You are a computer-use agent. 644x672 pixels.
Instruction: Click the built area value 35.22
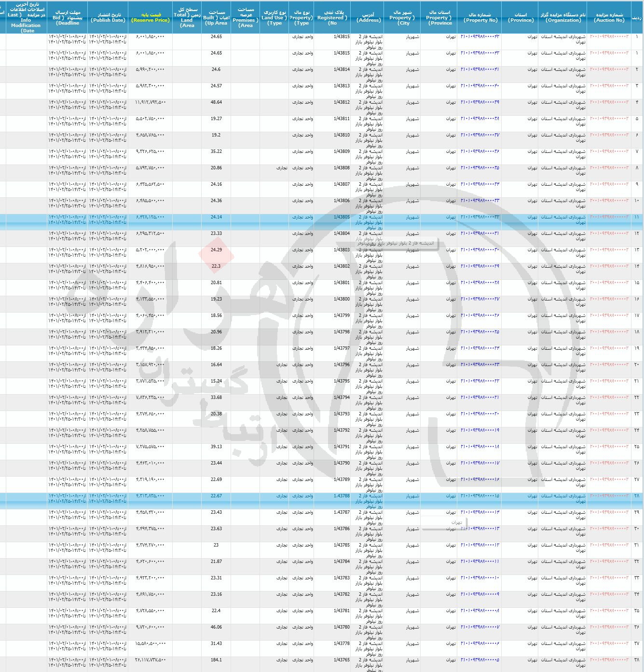pos(216,151)
